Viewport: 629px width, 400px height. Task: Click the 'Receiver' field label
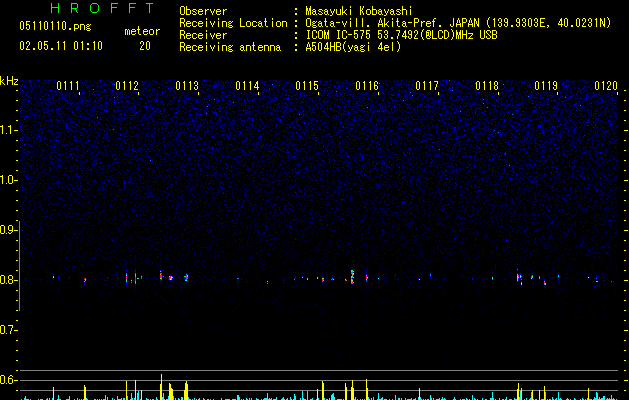coord(203,35)
